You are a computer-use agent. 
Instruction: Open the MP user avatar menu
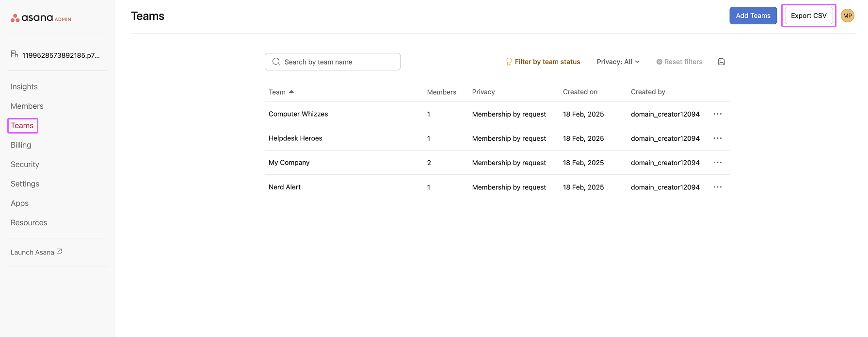tap(847, 16)
